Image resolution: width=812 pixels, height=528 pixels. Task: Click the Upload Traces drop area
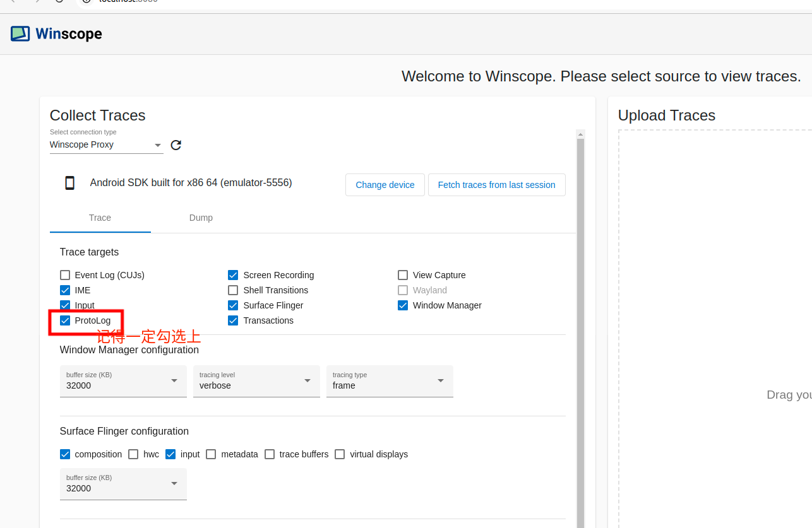click(715, 328)
